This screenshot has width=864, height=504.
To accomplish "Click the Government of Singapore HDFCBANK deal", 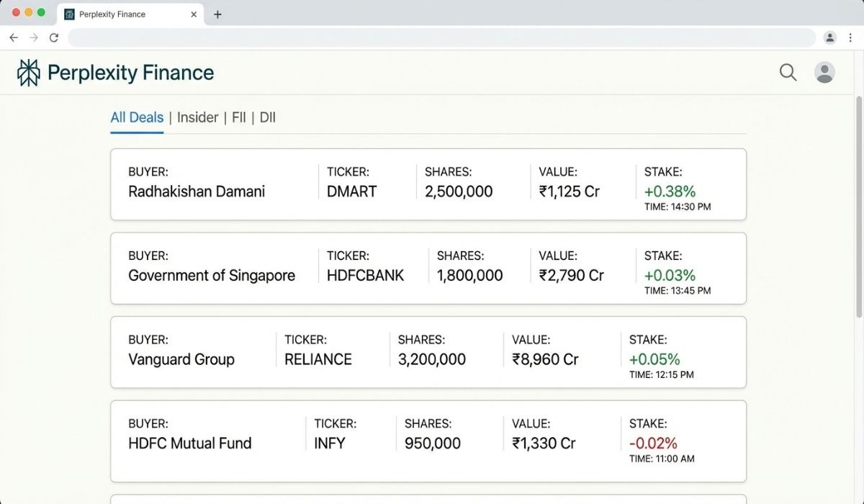I will (x=428, y=268).
